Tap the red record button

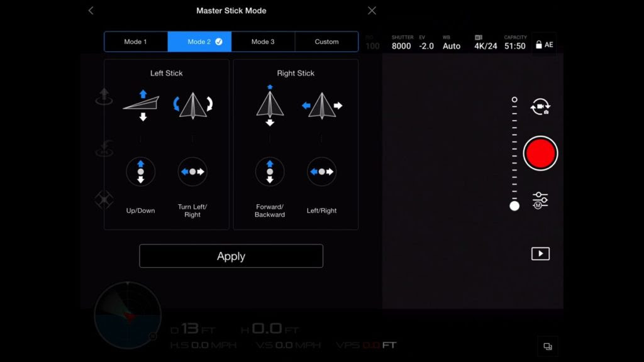[540, 153]
